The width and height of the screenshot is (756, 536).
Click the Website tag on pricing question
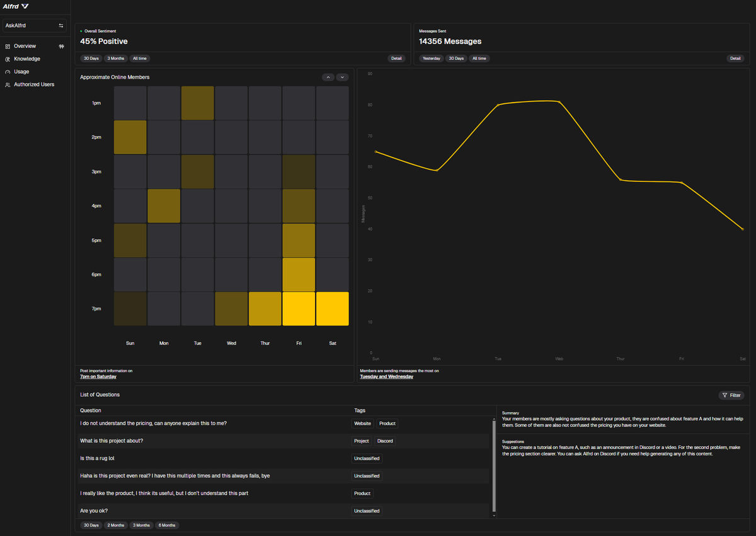click(x=362, y=423)
